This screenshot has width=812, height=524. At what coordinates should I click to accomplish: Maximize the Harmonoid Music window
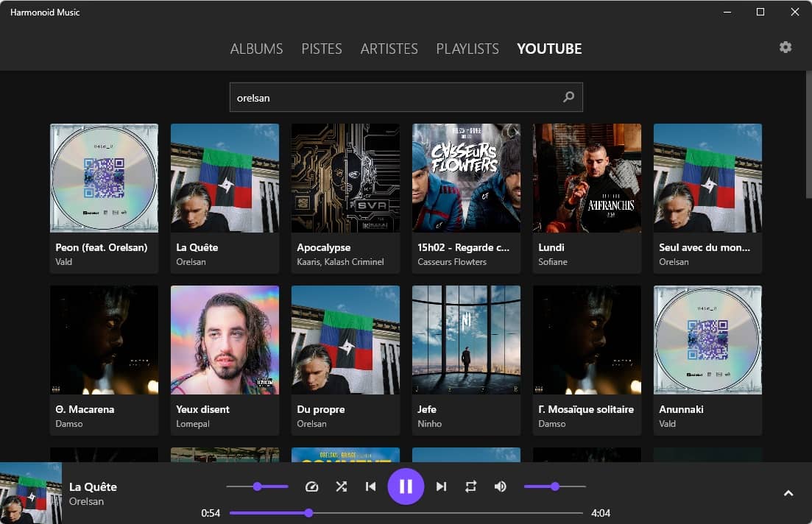click(760, 12)
